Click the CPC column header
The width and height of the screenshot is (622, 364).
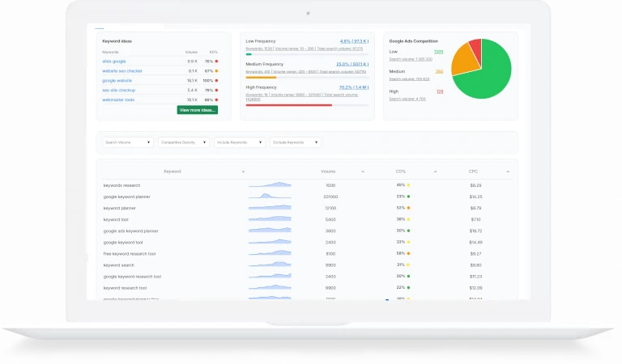pos(473,171)
